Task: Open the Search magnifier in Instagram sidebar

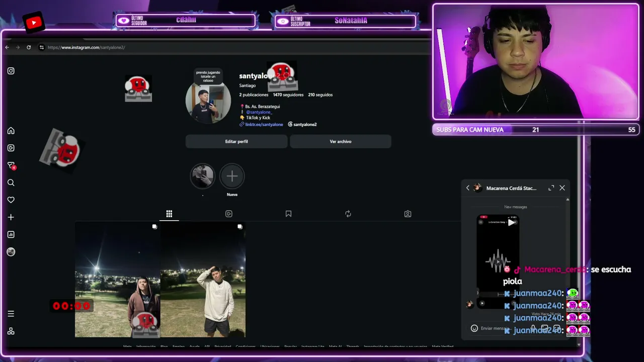Action: point(11,183)
